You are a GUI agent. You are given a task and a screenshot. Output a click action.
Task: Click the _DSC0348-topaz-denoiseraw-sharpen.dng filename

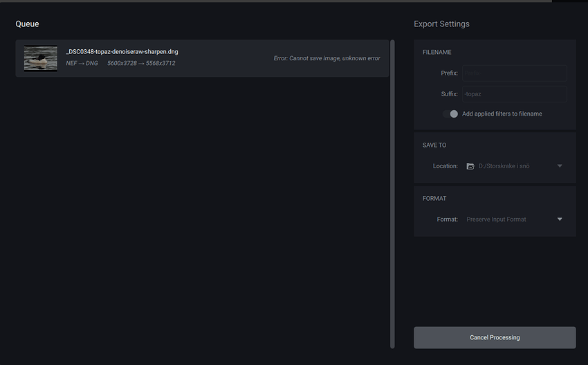point(122,52)
